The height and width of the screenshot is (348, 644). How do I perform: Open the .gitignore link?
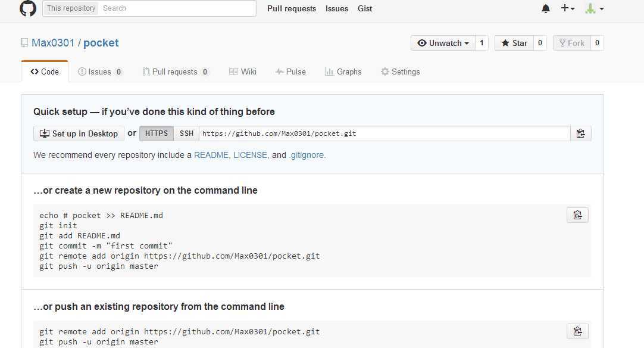tap(307, 155)
